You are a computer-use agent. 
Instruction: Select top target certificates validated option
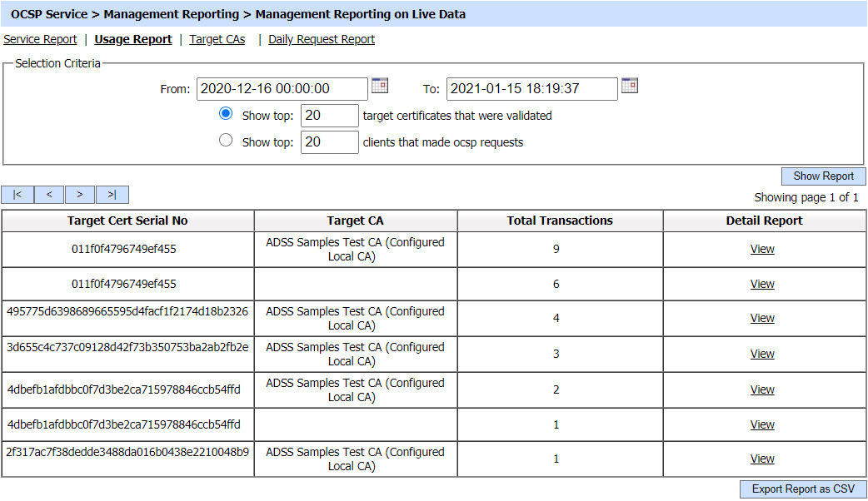tap(225, 114)
